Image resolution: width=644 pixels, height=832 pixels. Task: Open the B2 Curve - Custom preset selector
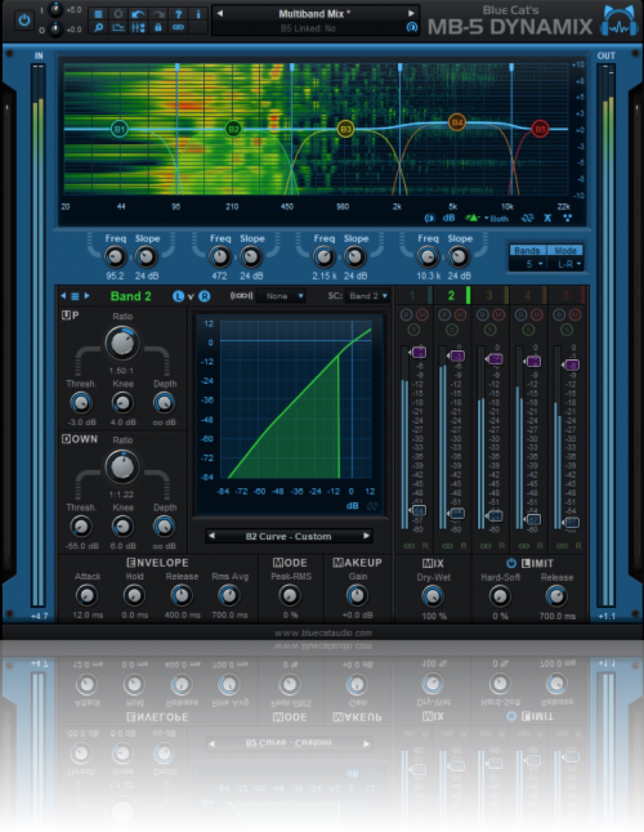[x=288, y=536]
